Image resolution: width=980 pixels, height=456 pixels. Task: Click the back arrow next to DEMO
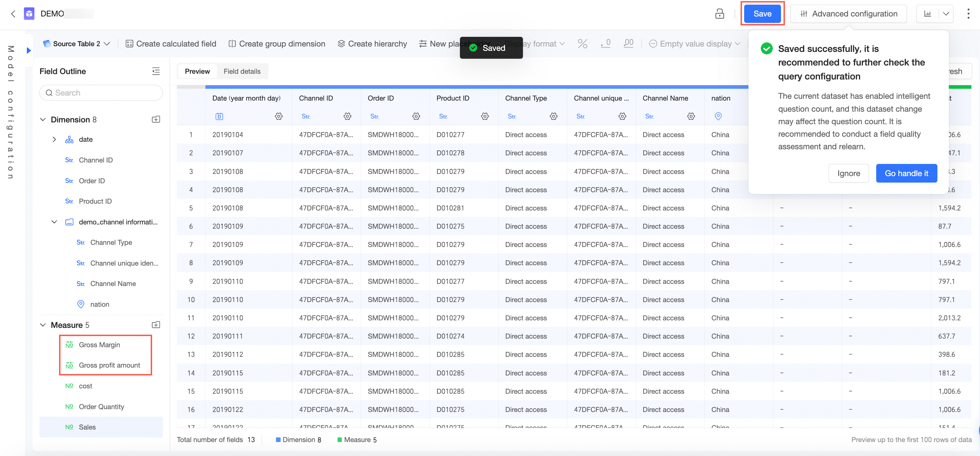pos(13,14)
